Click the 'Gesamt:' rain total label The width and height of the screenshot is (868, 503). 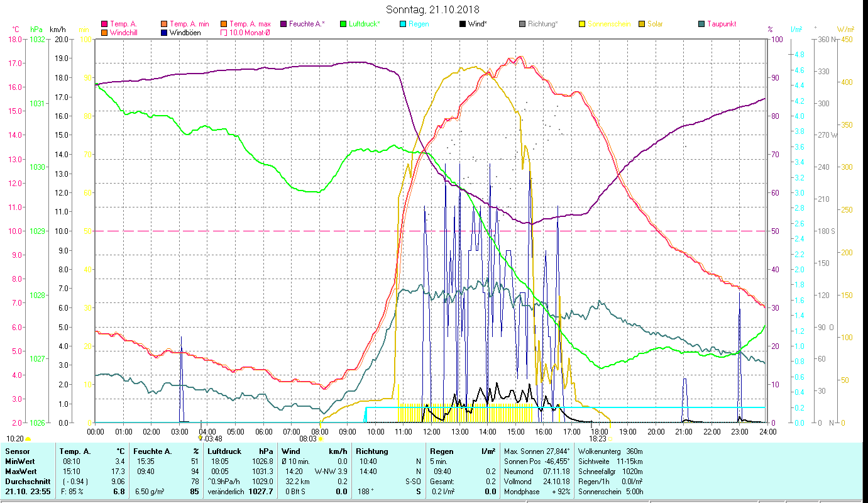coord(442,482)
